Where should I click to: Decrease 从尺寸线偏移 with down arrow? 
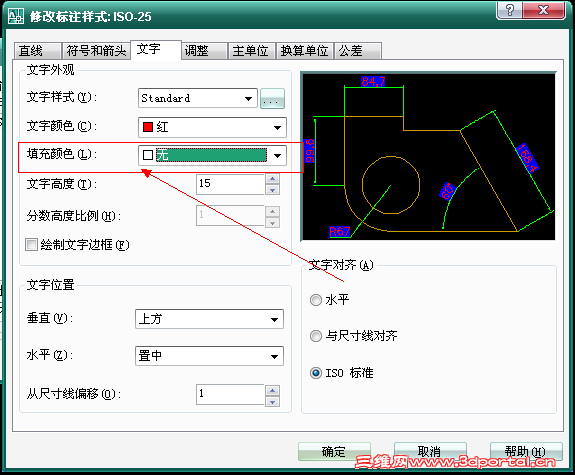272,402
